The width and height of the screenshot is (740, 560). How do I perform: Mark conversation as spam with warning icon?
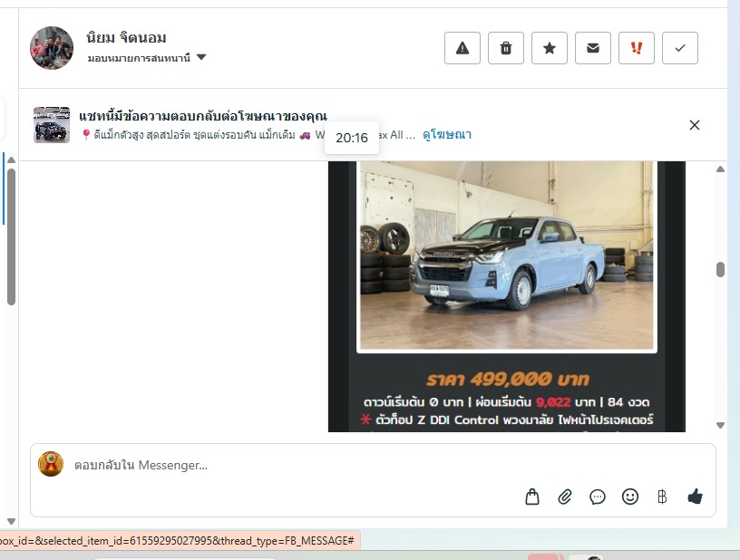(462, 48)
